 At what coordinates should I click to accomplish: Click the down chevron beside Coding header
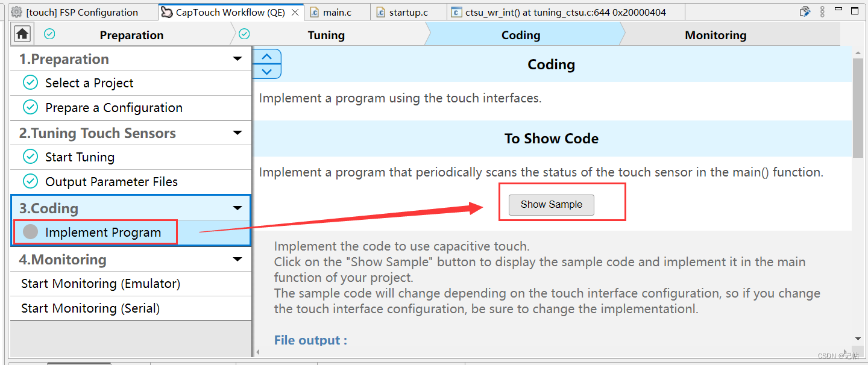tap(267, 72)
